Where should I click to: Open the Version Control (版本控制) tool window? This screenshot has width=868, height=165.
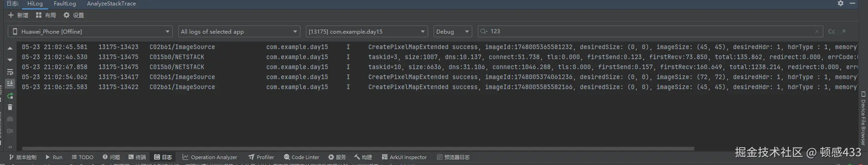point(23,157)
